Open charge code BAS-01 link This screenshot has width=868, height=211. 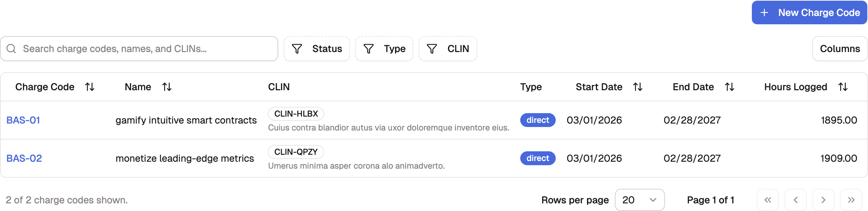tap(23, 120)
